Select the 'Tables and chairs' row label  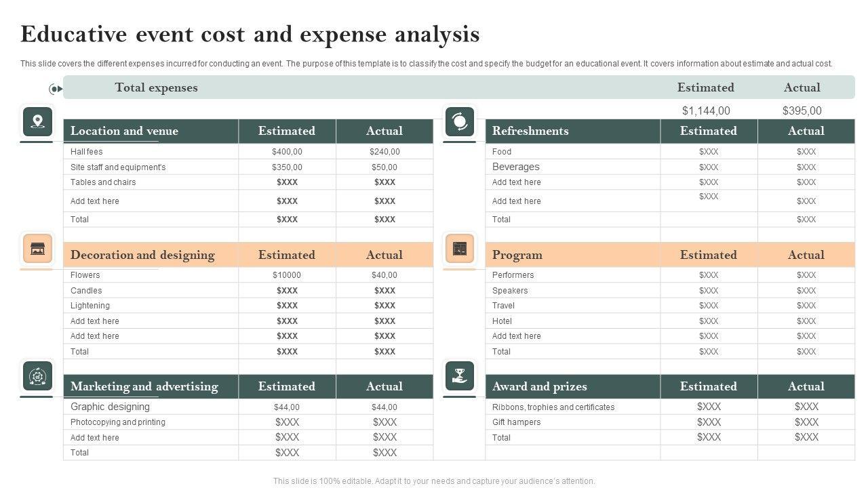point(103,182)
